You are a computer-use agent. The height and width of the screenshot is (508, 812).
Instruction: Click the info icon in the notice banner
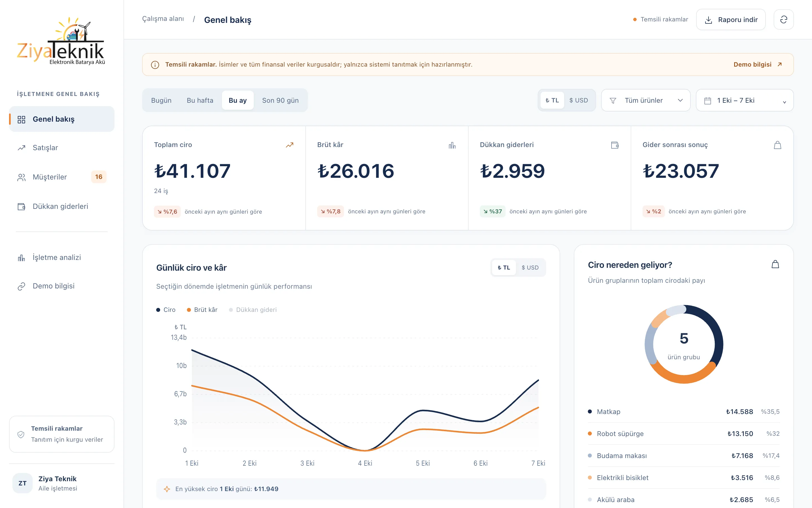(x=155, y=65)
